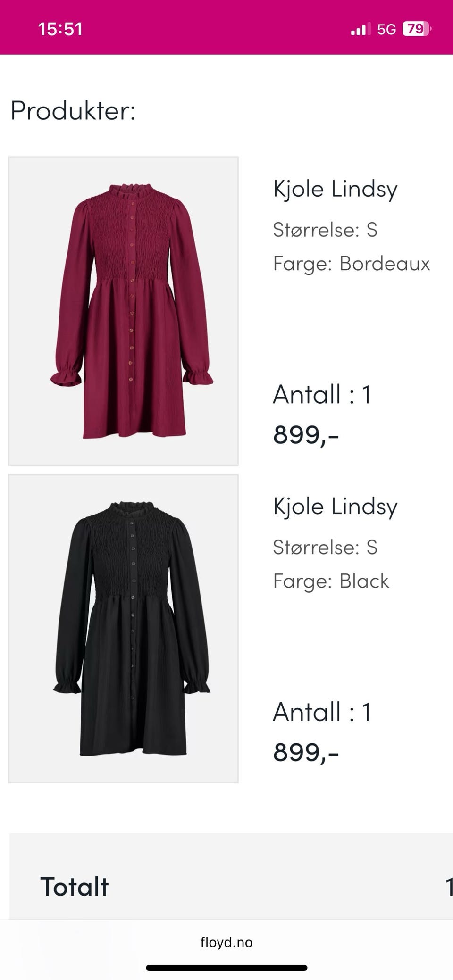Tap the Totalt summary row
The image size is (453, 980).
point(231,886)
